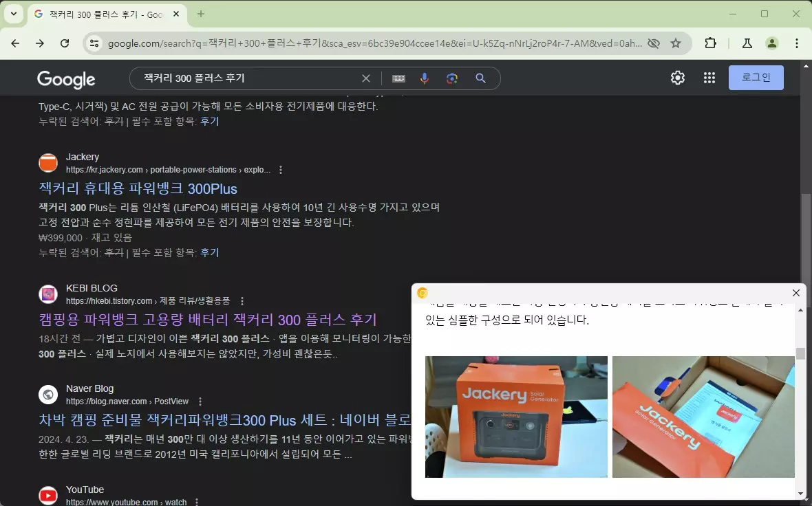Open the Extensions puzzle icon

tap(710, 43)
